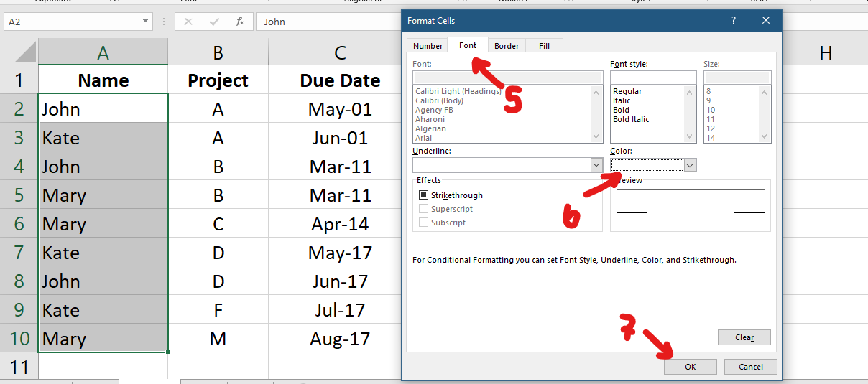Screen dimensions: 868x384
Task: Select font size 14
Action: point(711,138)
